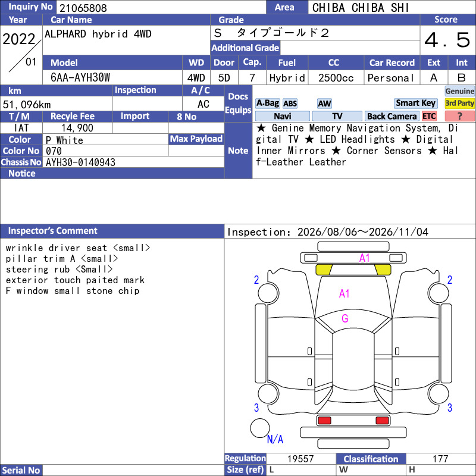
Task: Click the red question mark badge
Action: pyautogui.click(x=459, y=116)
